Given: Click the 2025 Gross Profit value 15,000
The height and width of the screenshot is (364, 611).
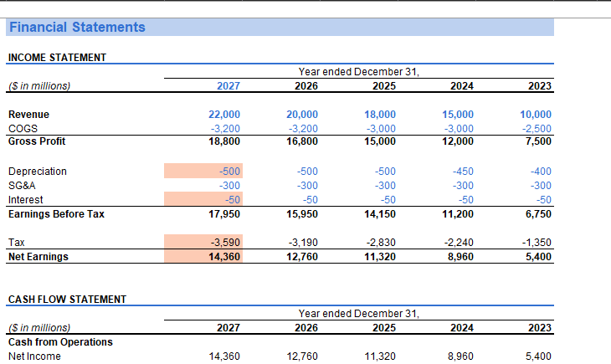Looking at the screenshot, I should click(380, 141).
